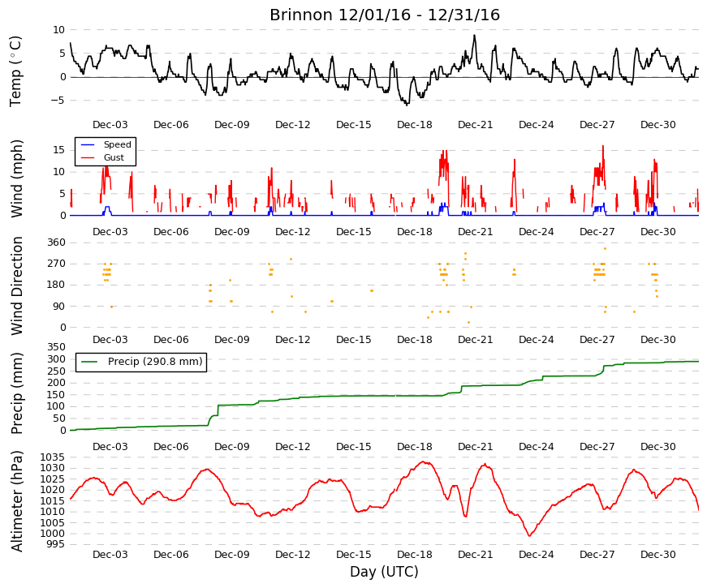The width and height of the screenshot is (707, 588).
Task: Click the 'Wind Direction' axis label
Action: click(16, 285)
